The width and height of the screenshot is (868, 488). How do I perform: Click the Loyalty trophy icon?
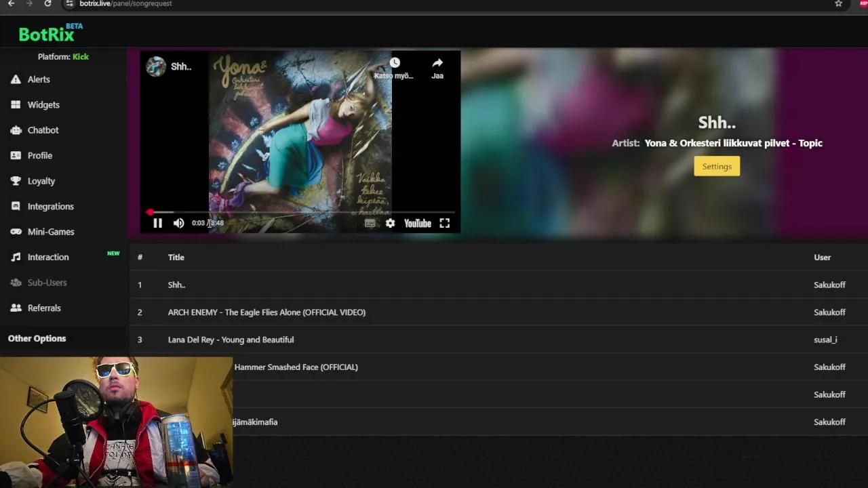(16, 181)
